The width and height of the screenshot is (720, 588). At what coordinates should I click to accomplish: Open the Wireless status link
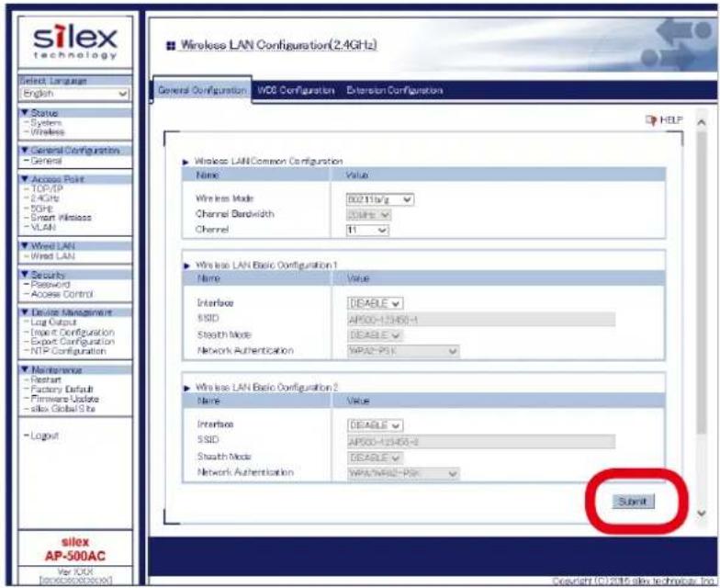click(48, 132)
